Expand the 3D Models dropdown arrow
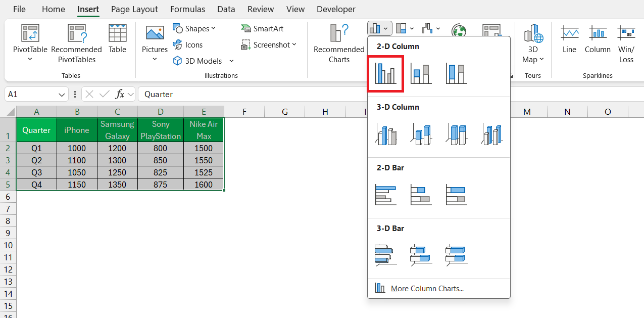 (x=231, y=61)
